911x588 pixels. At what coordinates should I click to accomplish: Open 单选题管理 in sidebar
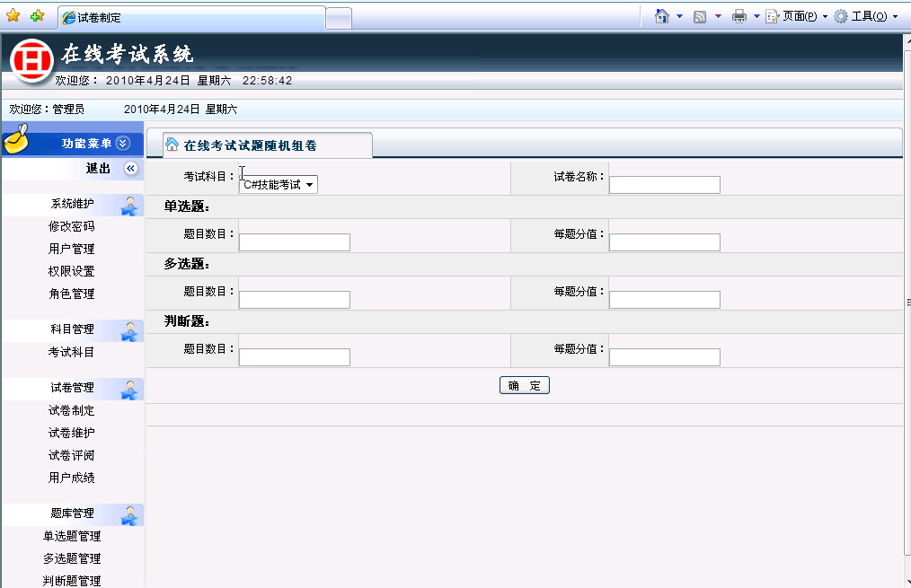[x=72, y=536]
